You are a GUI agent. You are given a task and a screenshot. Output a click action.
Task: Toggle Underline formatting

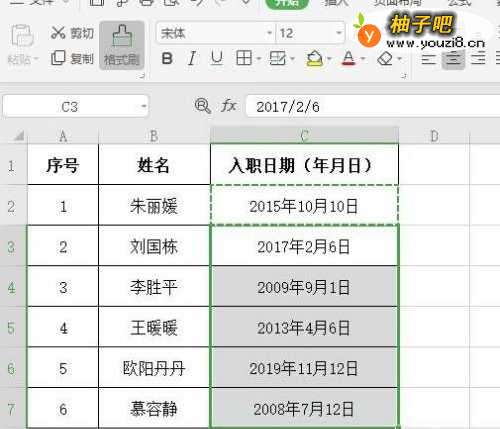pyautogui.click(x=217, y=58)
